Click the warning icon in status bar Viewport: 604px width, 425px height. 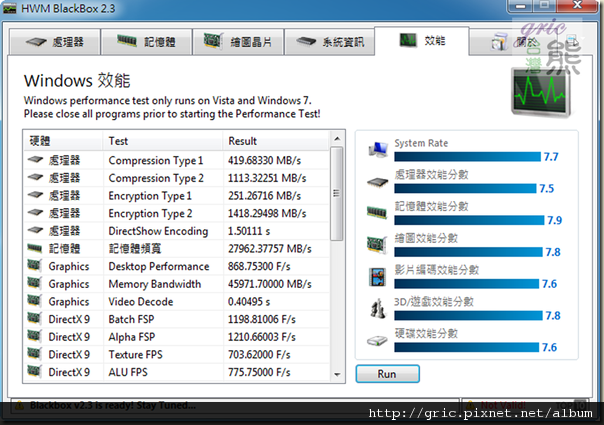[x=20, y=406]
